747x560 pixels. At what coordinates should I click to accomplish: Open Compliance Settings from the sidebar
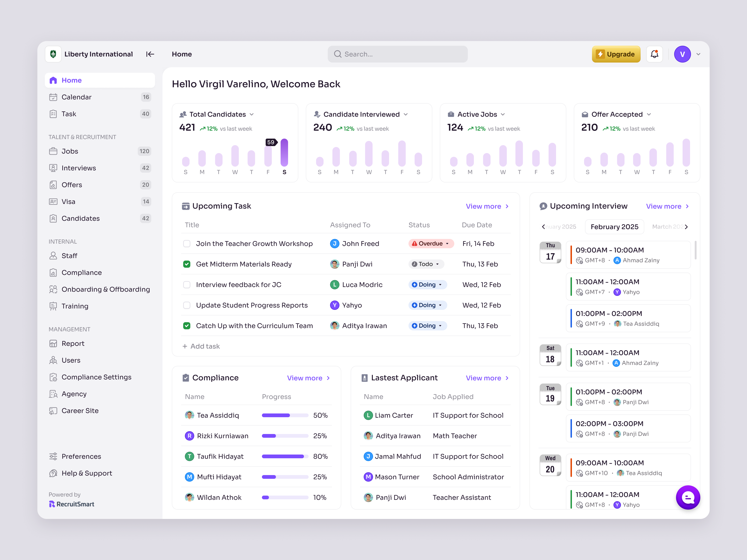(97, 377)
